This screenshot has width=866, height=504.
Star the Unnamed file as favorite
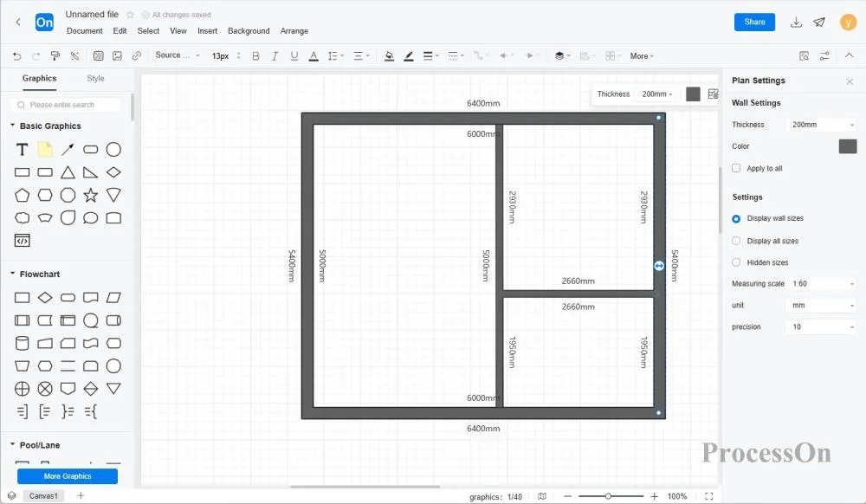[131, 15]
